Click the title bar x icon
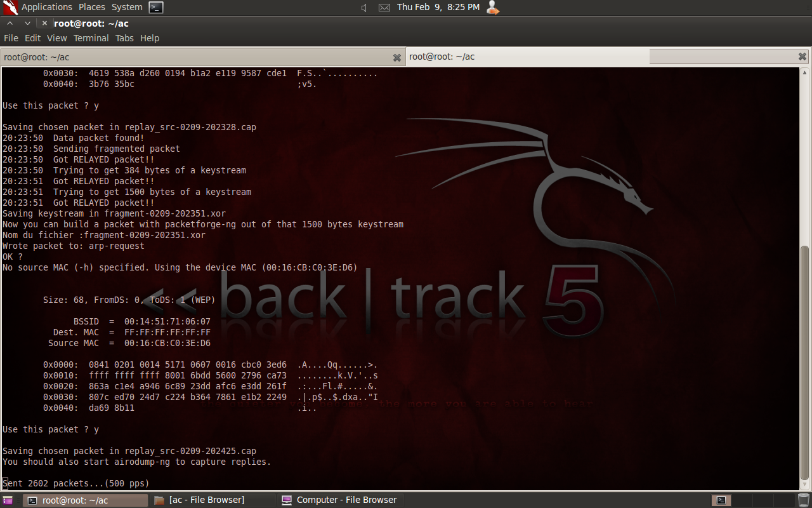This screenshot has height=508, width=812. [x=44, y=23]
